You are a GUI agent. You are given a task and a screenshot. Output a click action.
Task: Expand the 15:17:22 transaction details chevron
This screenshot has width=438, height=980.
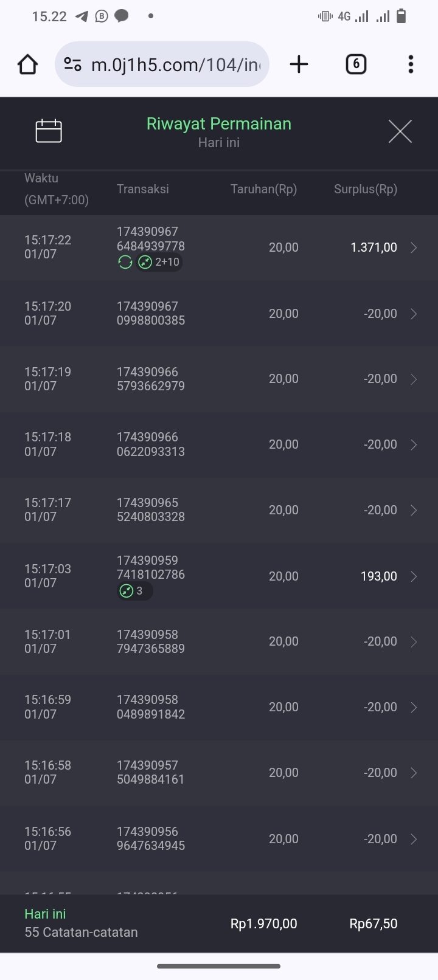(x=414, y=247)
